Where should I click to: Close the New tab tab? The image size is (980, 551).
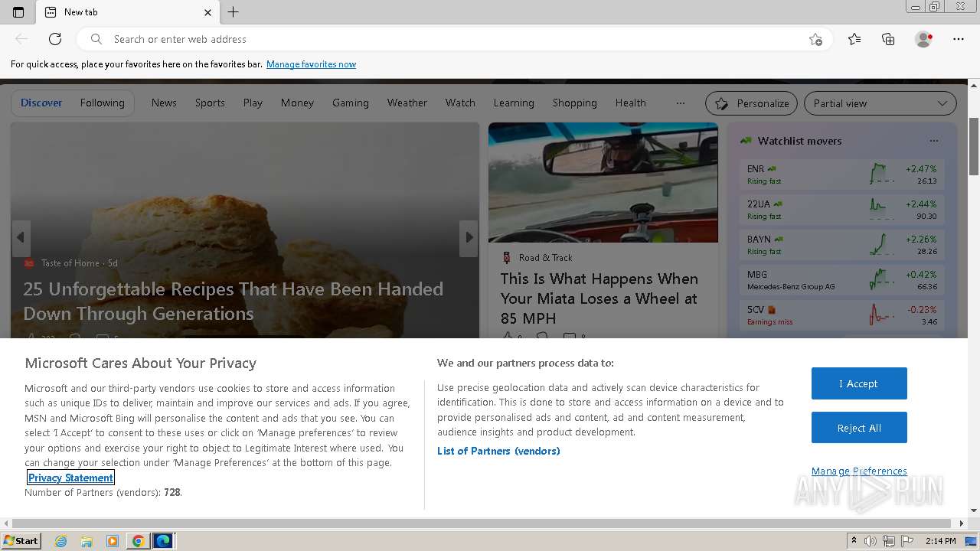pos(207,12)
